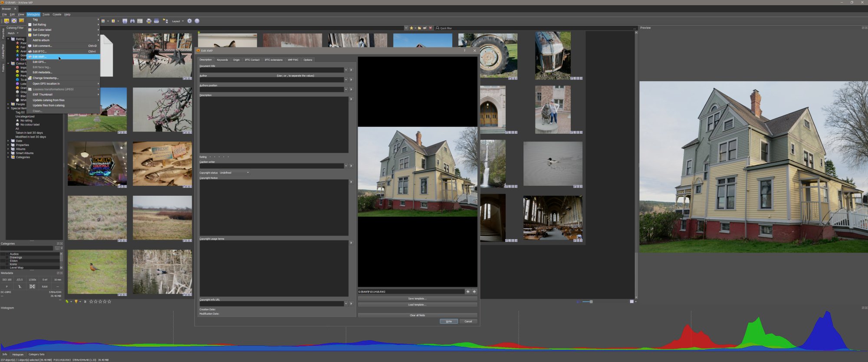Click arrow button beside the Author field
This screenshot has height=362, width=868.
[x=351, y=79]
